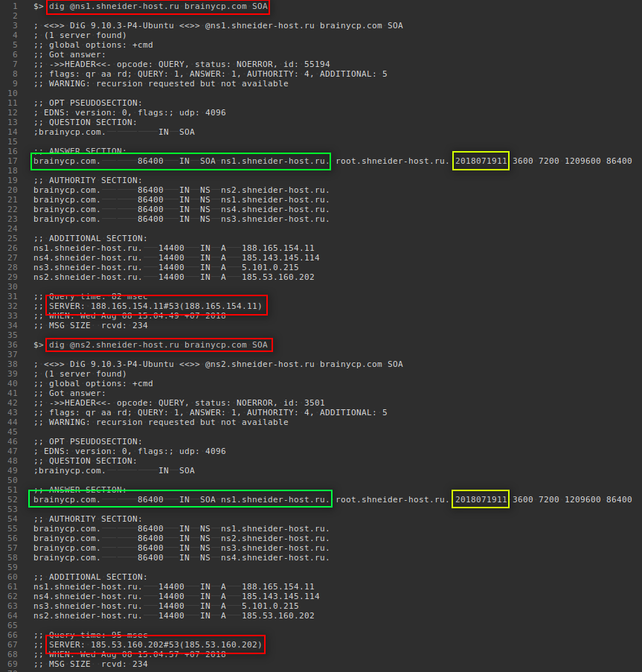Click the dig @ns2.shneider-host.ru command
642x672 pixels.
pyautogui.click(x=158, y=345)
